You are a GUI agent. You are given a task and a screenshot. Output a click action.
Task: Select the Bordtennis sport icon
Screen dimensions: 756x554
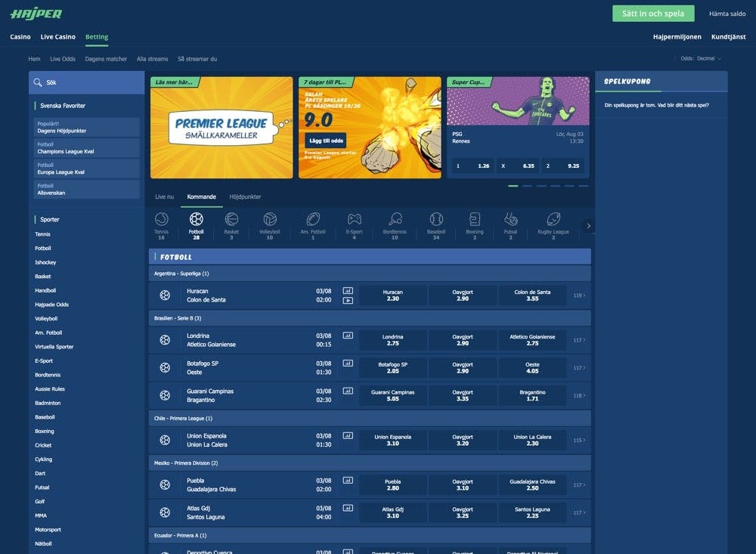point(395,219)
